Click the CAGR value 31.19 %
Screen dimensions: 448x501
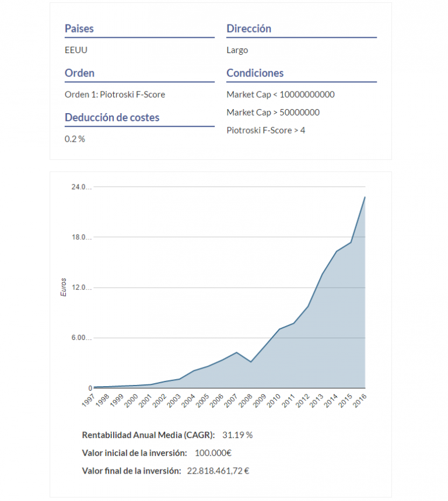click(x=237, y=435)
